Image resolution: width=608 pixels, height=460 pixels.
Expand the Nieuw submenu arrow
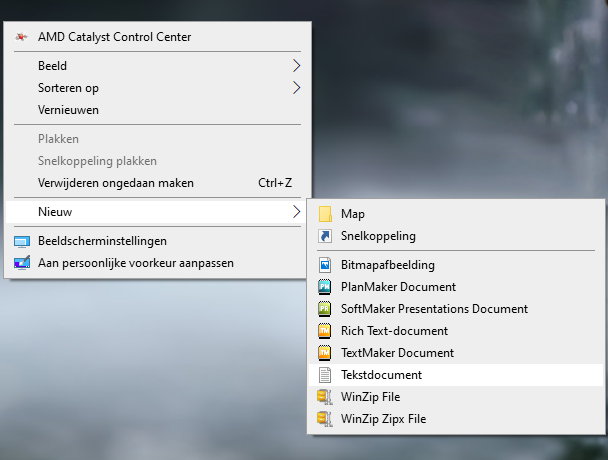[x=296, y=212]
